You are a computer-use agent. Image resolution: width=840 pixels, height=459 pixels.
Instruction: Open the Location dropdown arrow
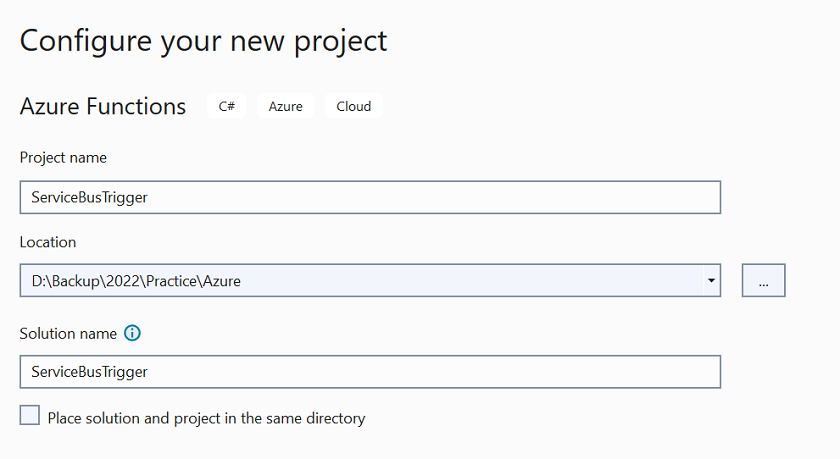coord(711,280)
